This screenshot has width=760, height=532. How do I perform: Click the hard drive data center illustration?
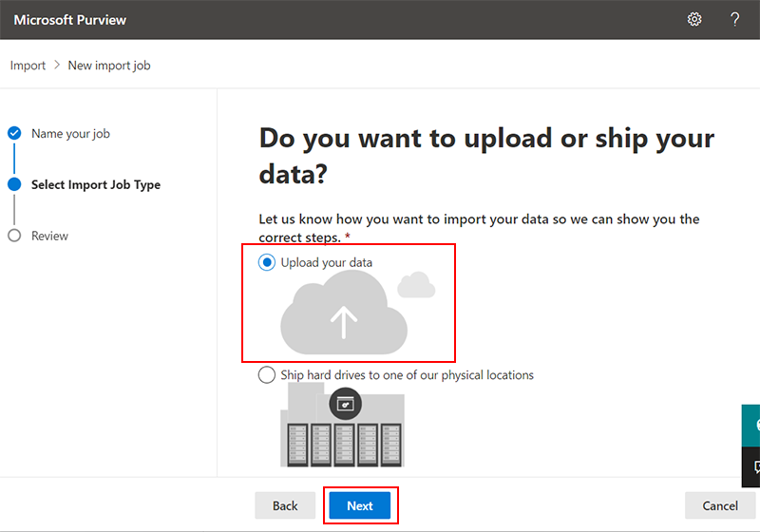(342, 427)
